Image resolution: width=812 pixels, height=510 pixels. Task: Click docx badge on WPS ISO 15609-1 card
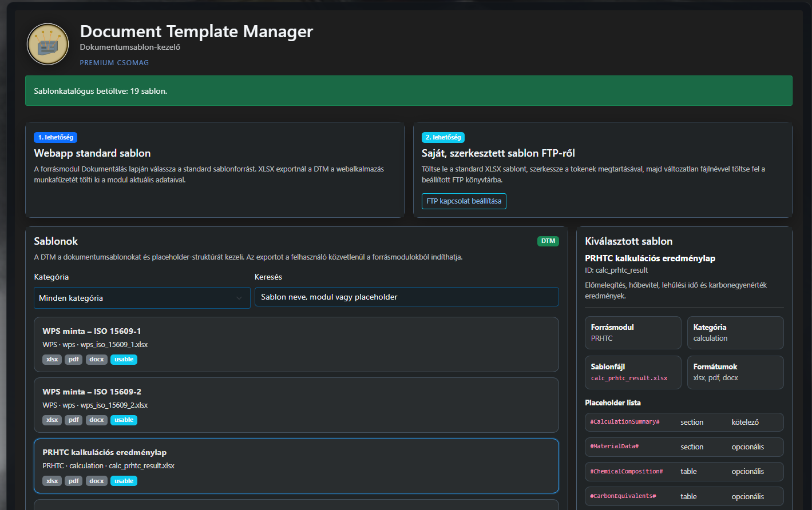click(x=97, y=360)
